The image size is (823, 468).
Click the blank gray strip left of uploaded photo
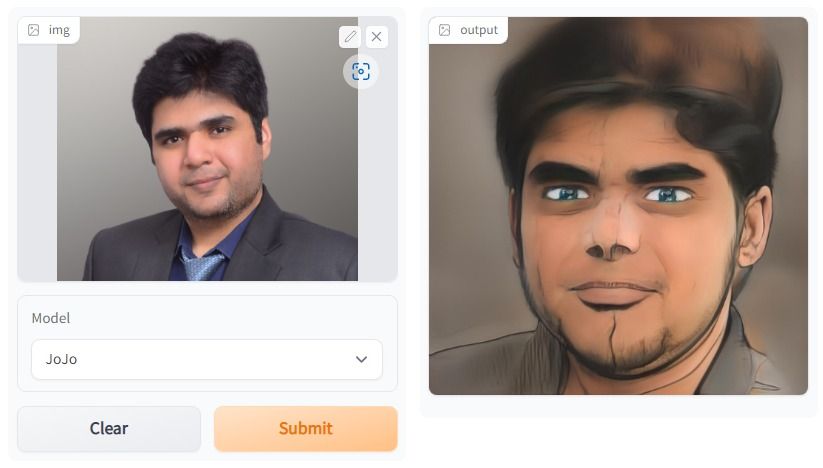pos(37,163)
